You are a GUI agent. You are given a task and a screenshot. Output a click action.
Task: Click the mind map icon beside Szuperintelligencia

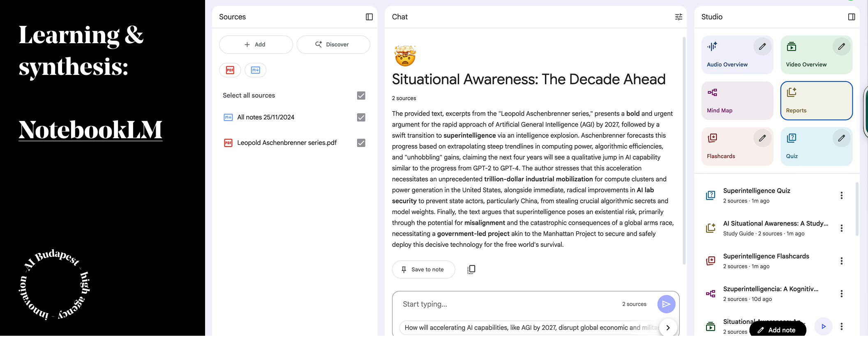[x=711, y=294]
